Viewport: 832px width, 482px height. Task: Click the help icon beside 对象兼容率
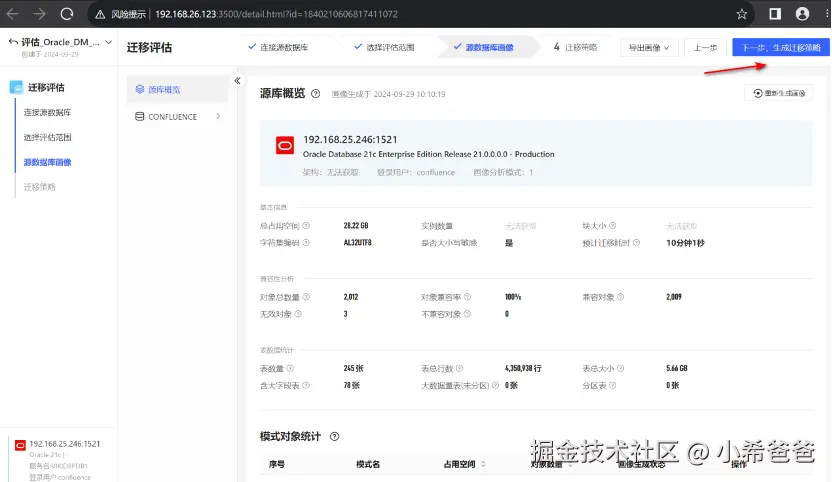tap(467, 297)
